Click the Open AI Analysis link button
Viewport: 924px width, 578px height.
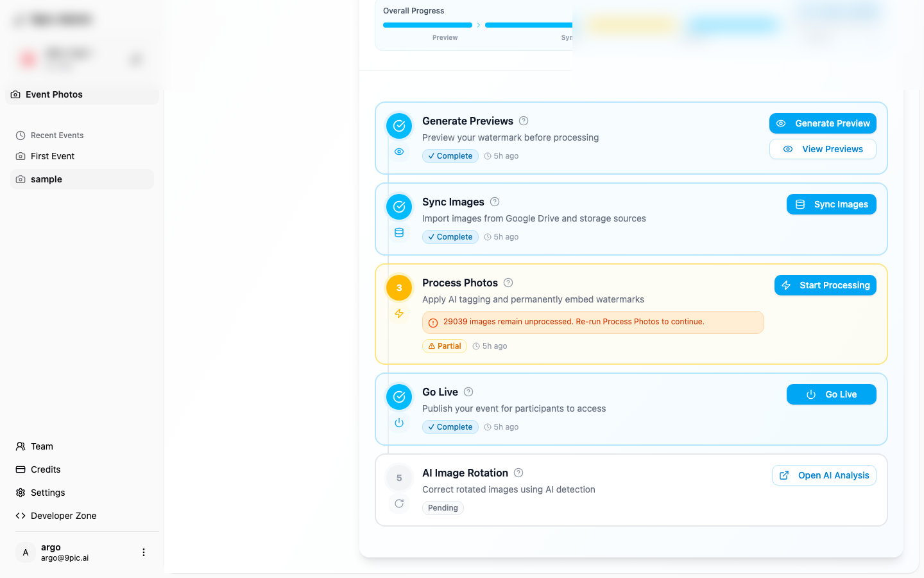[824, 475]
